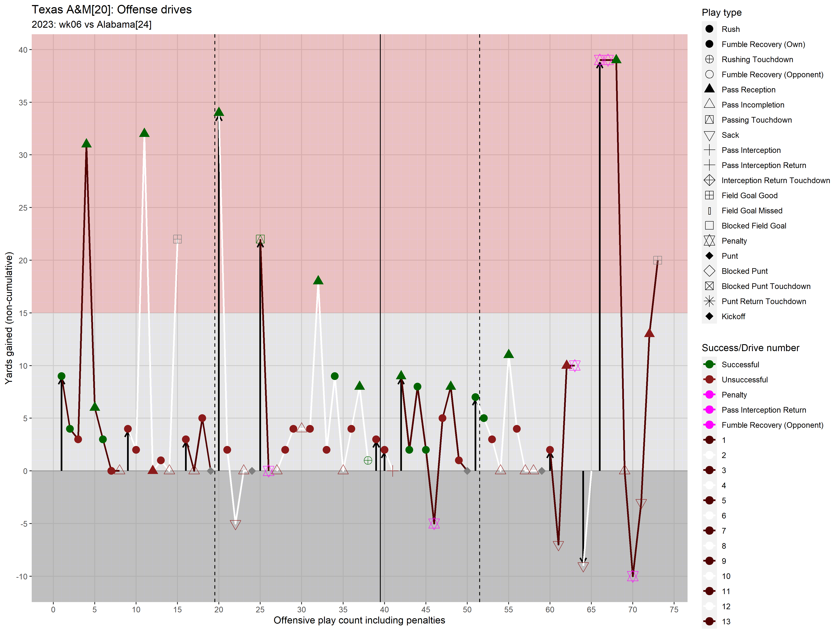Screen dimensions: 840x630
Task: Click the Penalty star legend icon under Play type
Action: click(709, 241)
